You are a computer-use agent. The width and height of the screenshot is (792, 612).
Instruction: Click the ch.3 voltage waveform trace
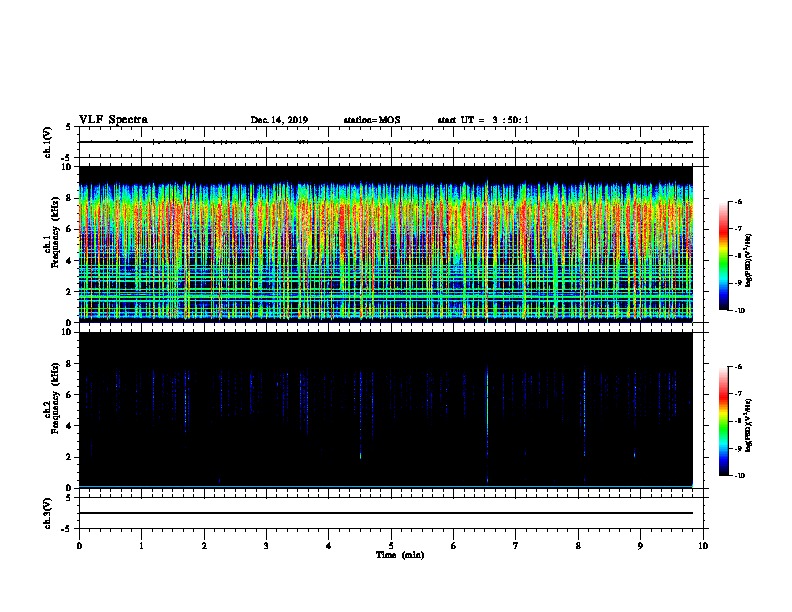click(386, 513)
